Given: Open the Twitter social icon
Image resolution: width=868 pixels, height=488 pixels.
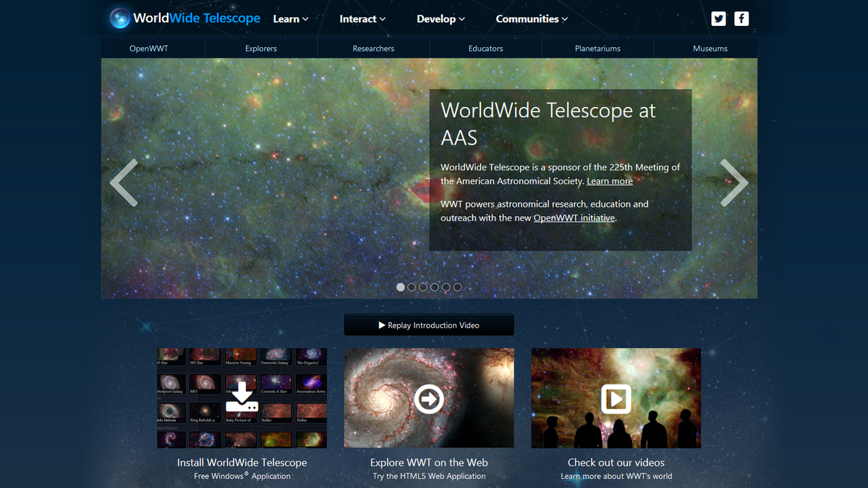Looking at the screenshot, I should pyautogui.click(x=718, y=19).
